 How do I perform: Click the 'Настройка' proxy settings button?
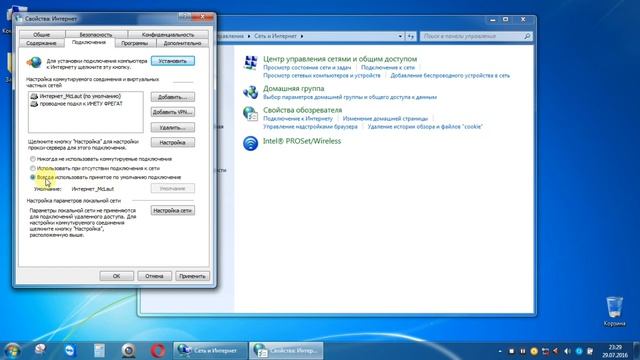pos(173,142)
